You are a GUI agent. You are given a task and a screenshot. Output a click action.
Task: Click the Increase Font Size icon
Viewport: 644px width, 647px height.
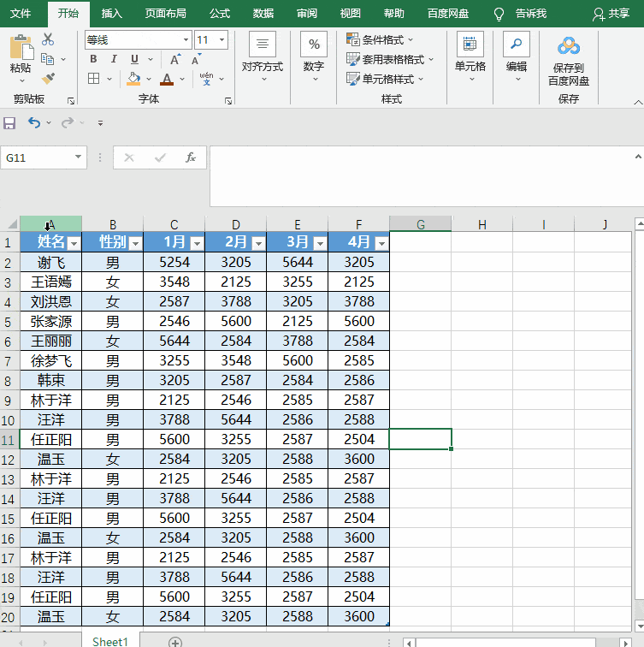pyautogui.click(x=174, y=59)
